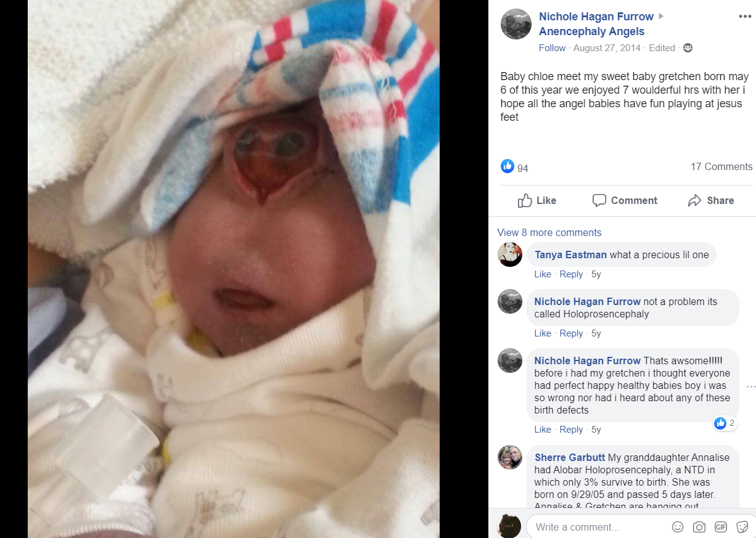Image resolution: width=756 pixels, height=538 pixels.
Task: Toggle Like under Tanya Eastman's comment
Action: 543,274
